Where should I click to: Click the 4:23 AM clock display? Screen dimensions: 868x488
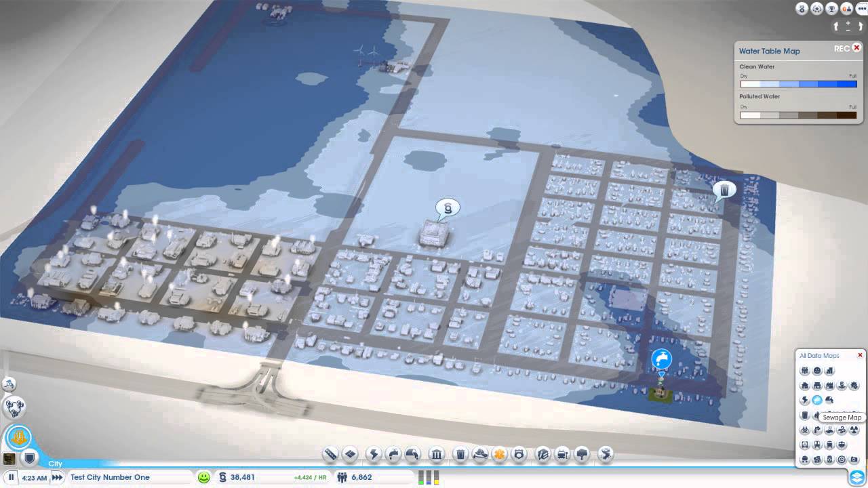[34, 478]
